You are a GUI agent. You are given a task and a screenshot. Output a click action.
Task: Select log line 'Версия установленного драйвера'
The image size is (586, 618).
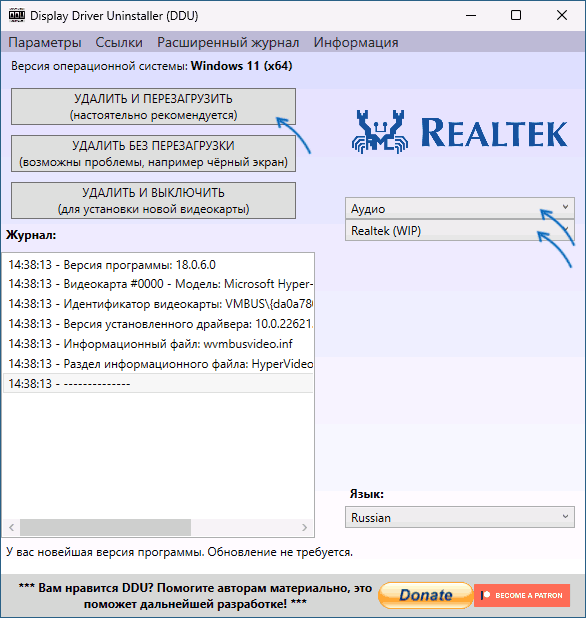pyautogui.click(x=158, y=324)
